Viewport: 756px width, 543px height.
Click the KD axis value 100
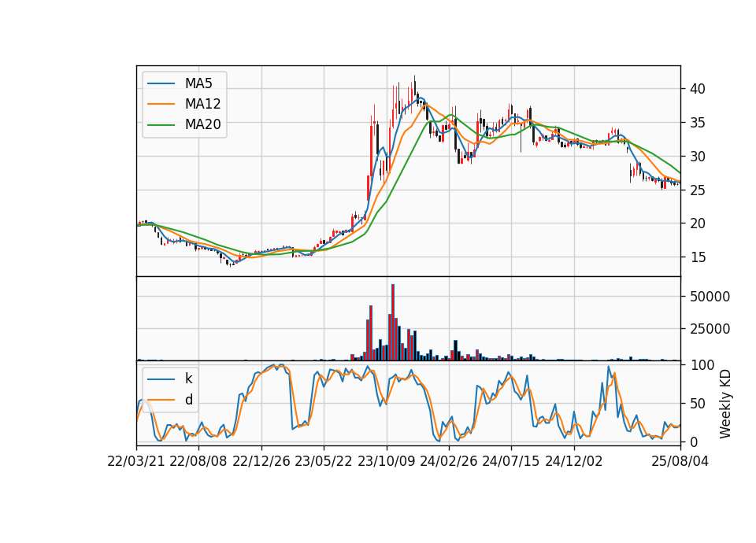point(702,365)
